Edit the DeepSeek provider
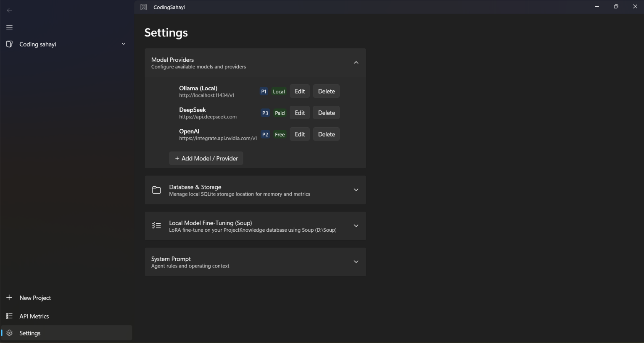644x343 pixels. pyautogui.click(x=300, y=113)
